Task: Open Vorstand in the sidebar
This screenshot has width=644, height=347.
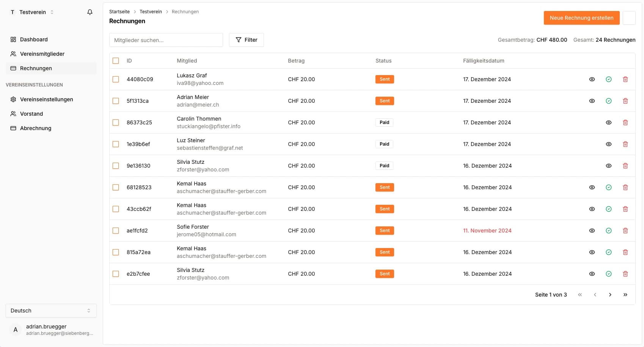Action: pos(51,114)
